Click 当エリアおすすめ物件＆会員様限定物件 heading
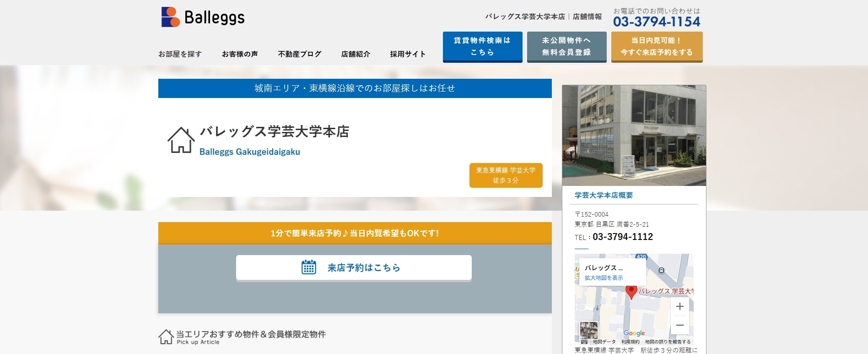868x354 pixels. click(251, 334)
